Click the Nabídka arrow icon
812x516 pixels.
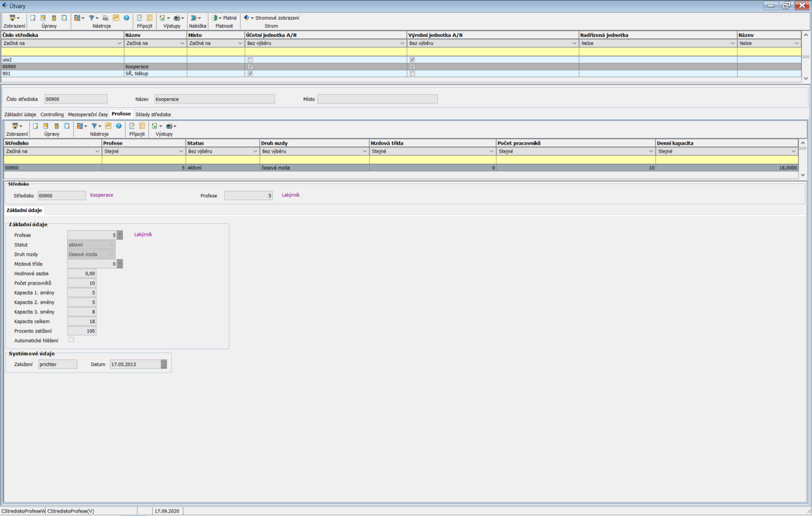(x=194, y=18)
